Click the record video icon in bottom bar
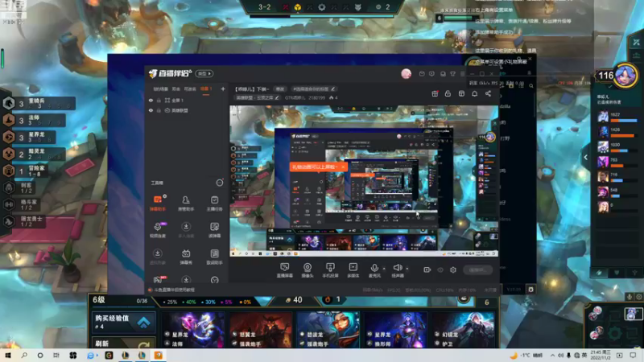Viewport: 644px width, 362px height. [x=427, y=269]
